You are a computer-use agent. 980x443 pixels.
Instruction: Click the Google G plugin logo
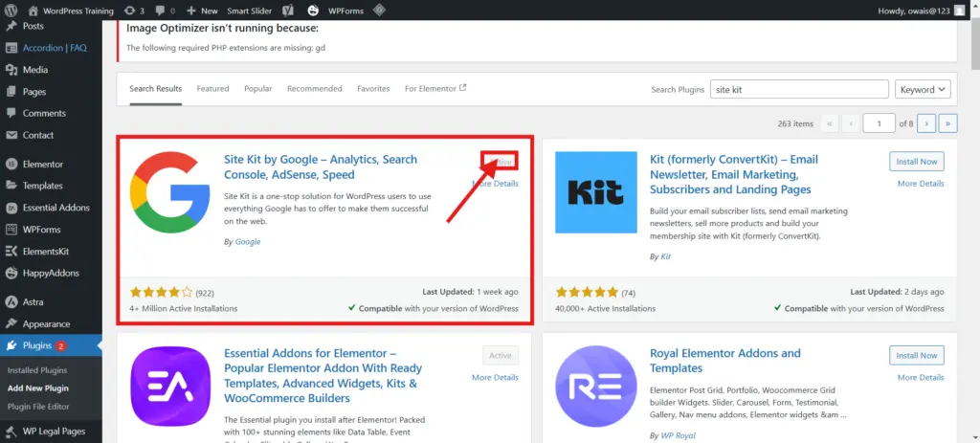170,192
